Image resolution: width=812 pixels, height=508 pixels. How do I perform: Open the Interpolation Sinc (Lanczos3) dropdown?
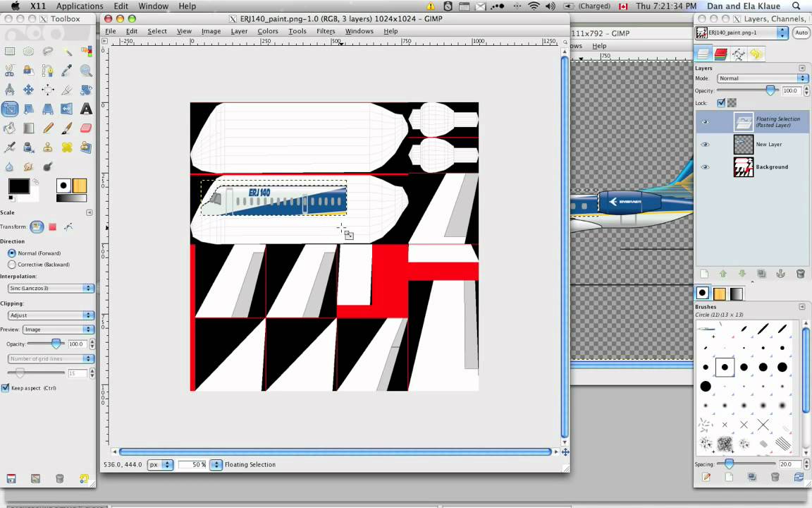point(51,288)
